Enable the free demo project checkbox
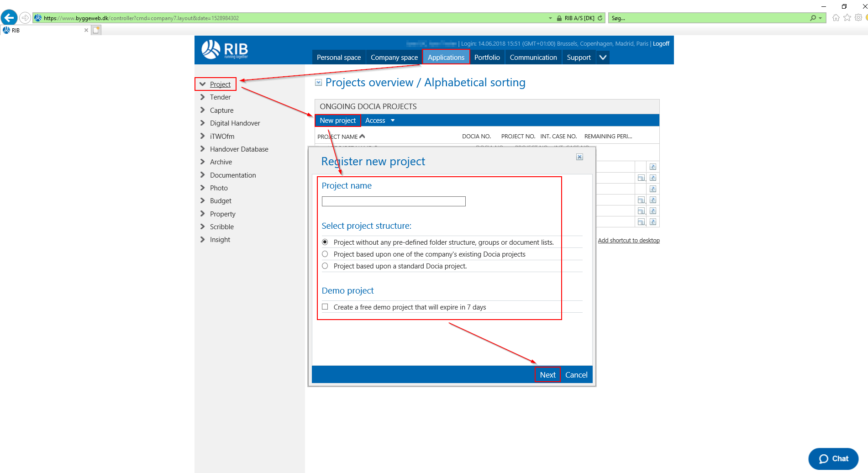Viewport: 868px width, 473px height. (325, 307)
